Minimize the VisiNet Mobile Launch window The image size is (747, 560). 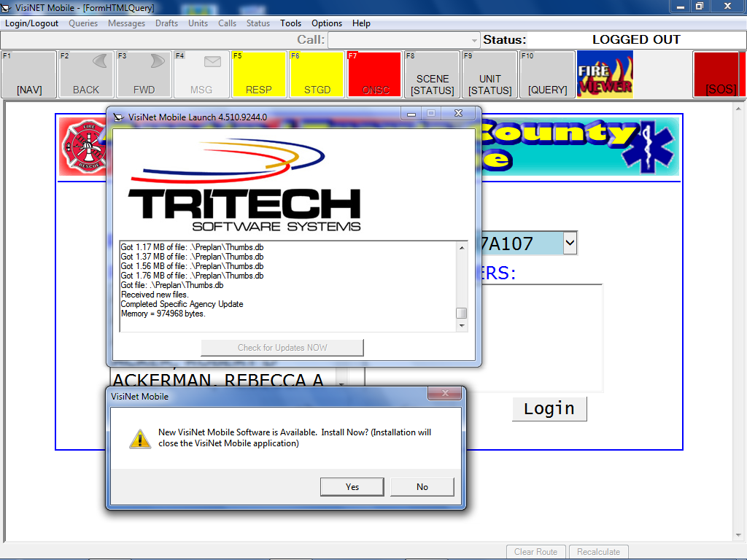pos(411,113)
